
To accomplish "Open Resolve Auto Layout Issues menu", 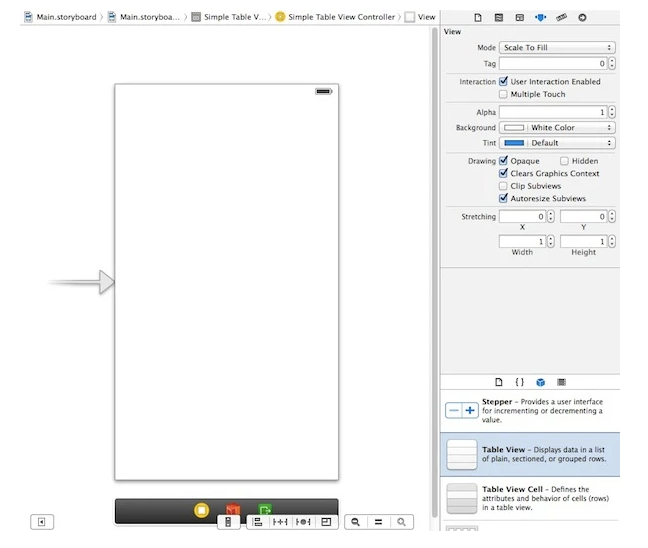I will point(303,522).
